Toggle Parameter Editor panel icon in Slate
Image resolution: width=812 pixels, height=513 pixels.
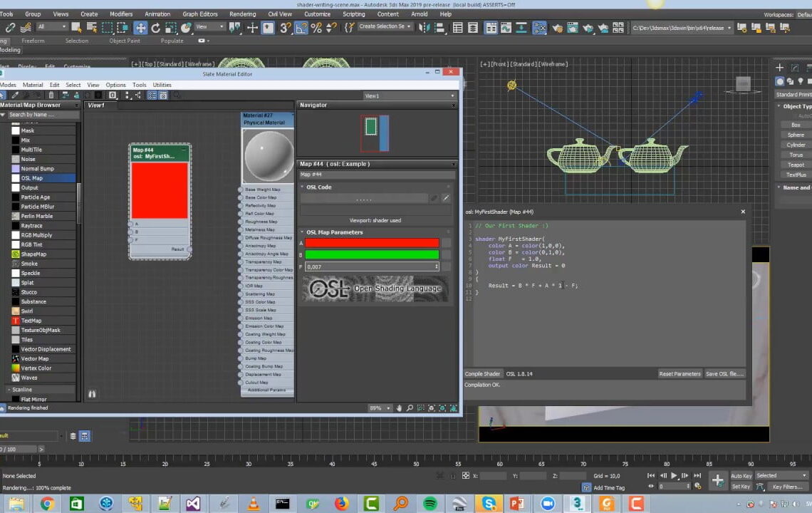click(163, 95)
